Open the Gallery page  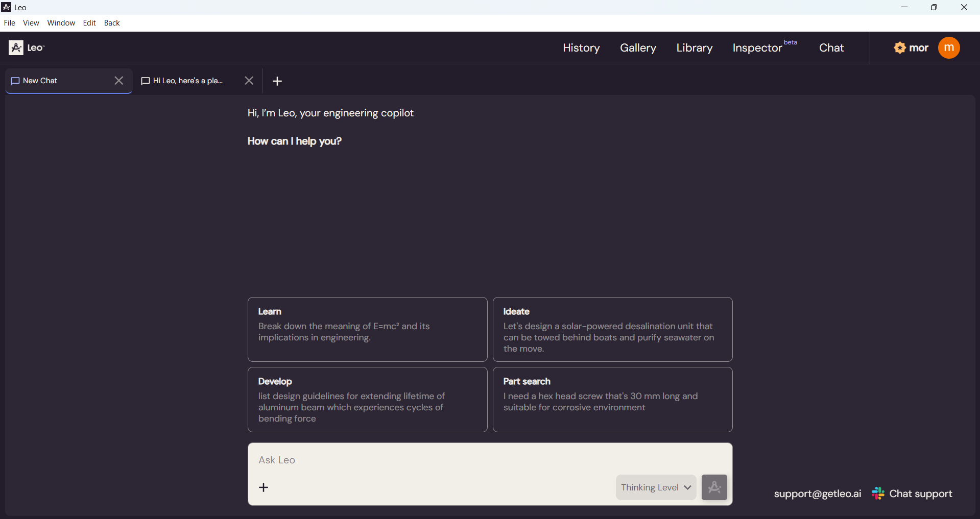(638, 48)
